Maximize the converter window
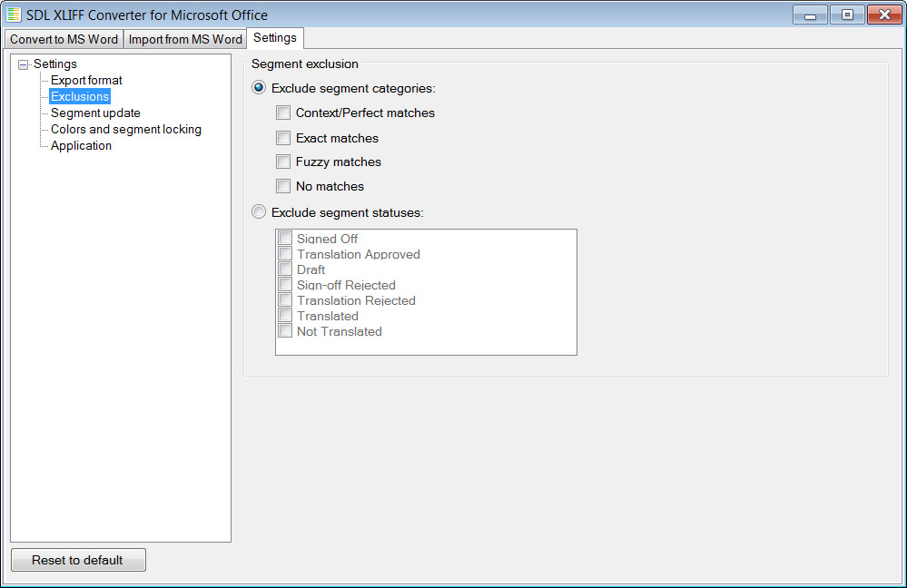 coord(847,15)
